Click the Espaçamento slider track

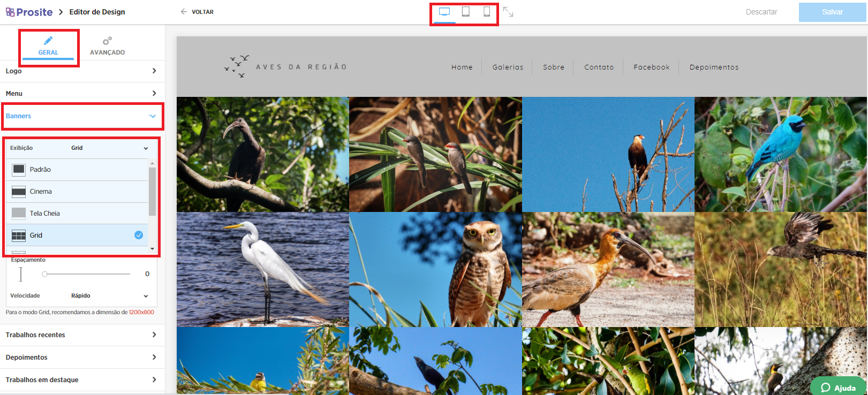[86, 274]
